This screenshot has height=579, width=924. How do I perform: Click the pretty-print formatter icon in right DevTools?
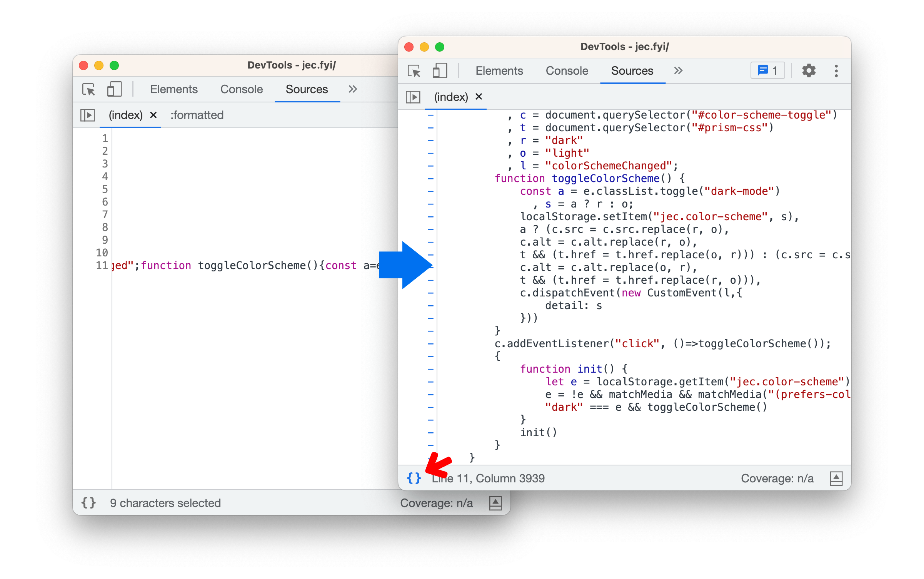413,478
